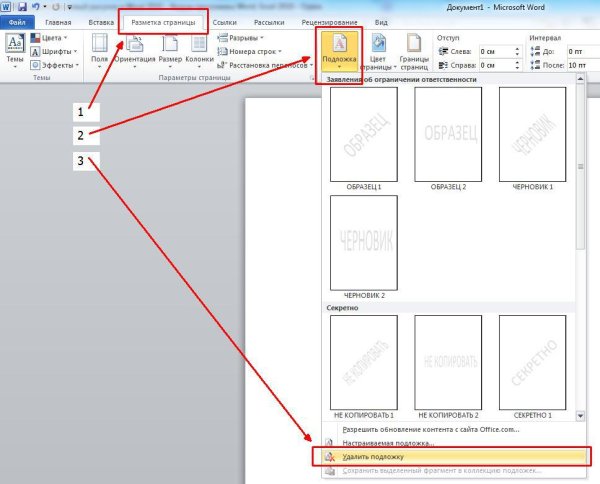Open the Поля (Margins) icon
This screenshot has height=484, width=600.
[100, 51]
